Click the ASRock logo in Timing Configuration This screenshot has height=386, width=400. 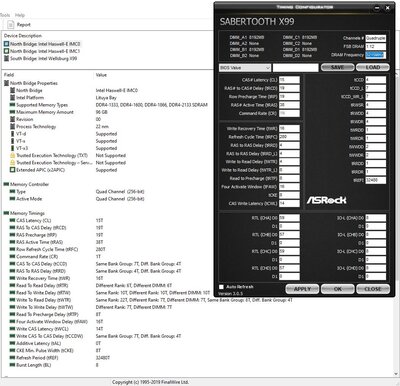click(326, 200)
